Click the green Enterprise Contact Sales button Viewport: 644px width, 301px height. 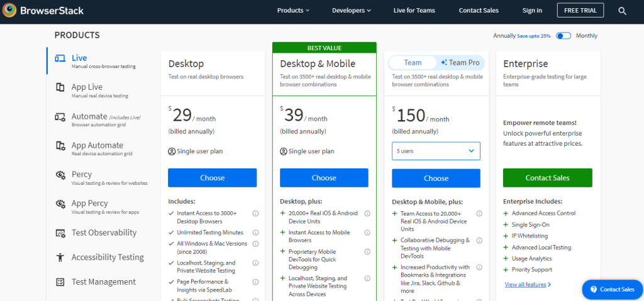pos(548,178)
